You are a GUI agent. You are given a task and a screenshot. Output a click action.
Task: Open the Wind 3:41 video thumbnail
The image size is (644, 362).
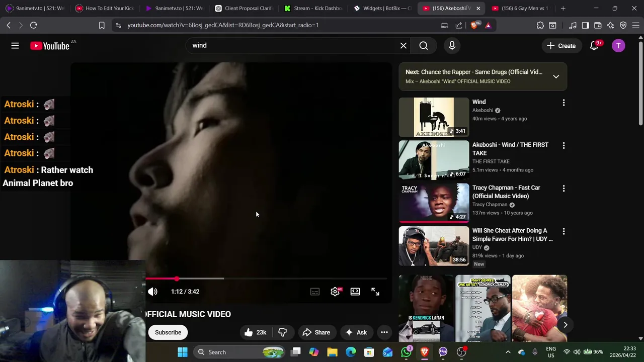[x=434, y=117]
